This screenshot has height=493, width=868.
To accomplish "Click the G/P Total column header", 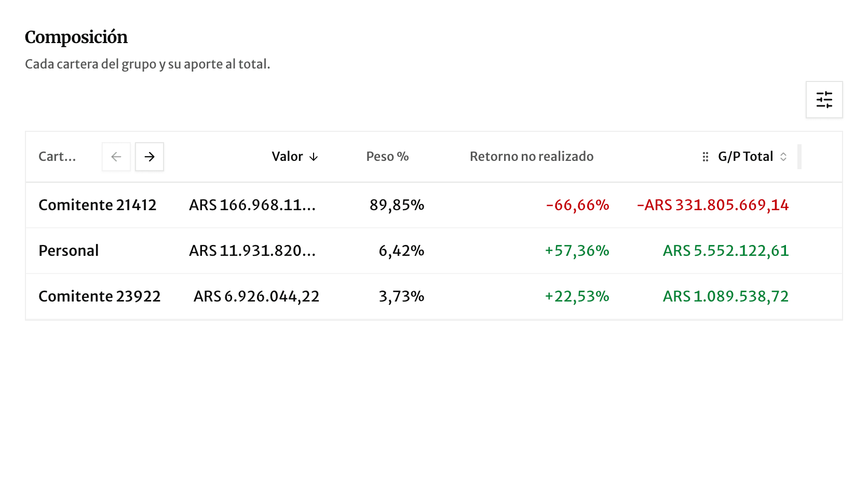I will [x=745, y=157].
